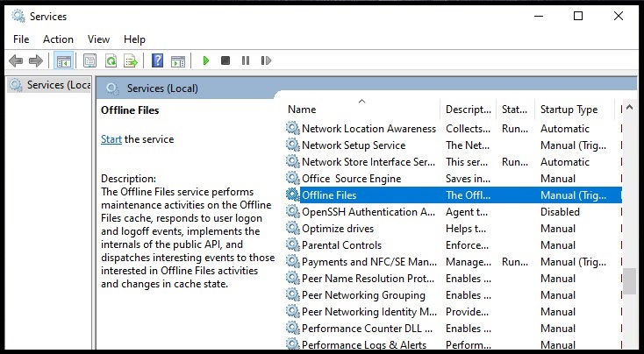The height and width of the screenshot is (354, 644).
Task: Select the Peer Networking Grouping service
Action: pos(454,295)
